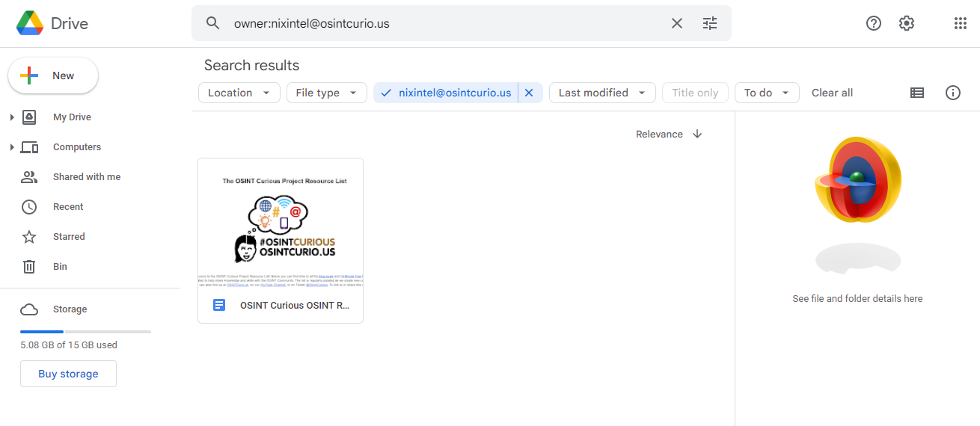Click the My Drive icon
Viewport: 980px width, 426px height.
[29, 117]
